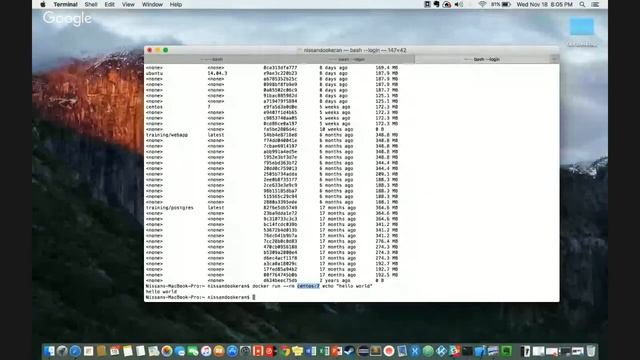
Task: Click the volume speaker icon
Action: [x=459, y=4]
